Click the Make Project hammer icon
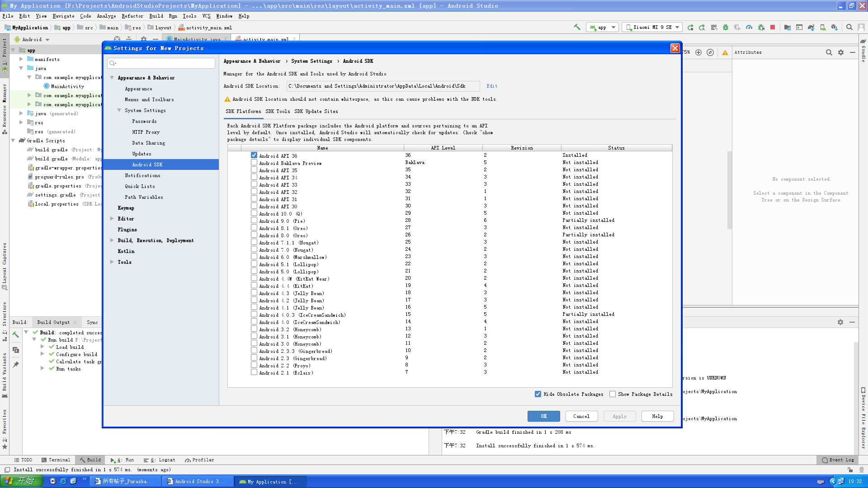868x488 pixels. coord(577,27)
